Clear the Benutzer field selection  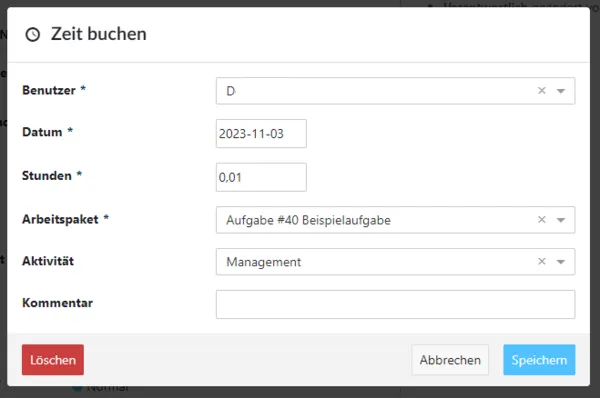[x=541, y=91]
